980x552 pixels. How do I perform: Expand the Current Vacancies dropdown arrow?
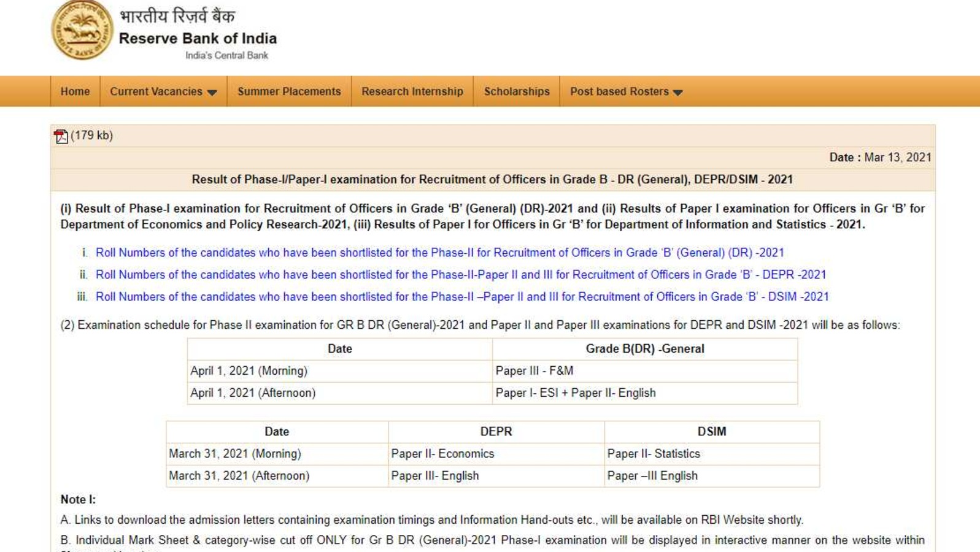point(212,93)
